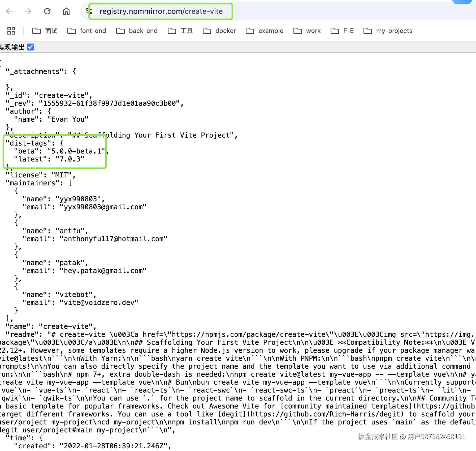Click the "maintainers" key line
The image size is (476, 451).
[x=39, y=183]
